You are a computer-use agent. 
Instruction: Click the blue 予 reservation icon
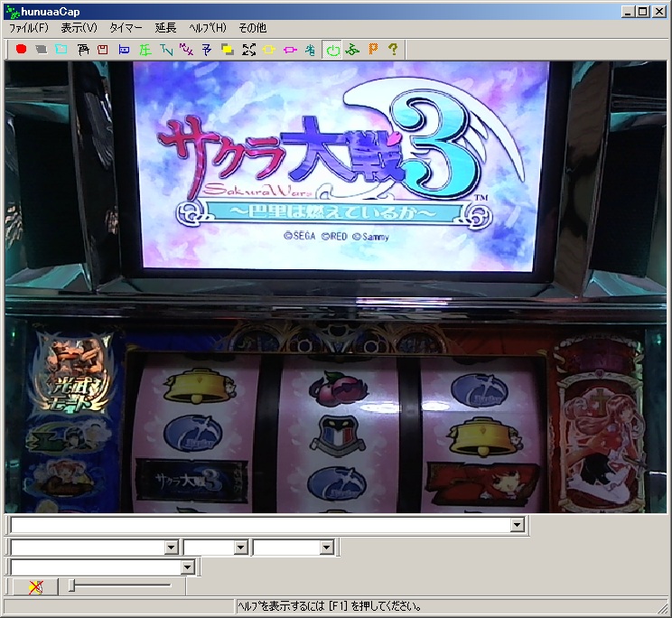(x=207, y=50)
